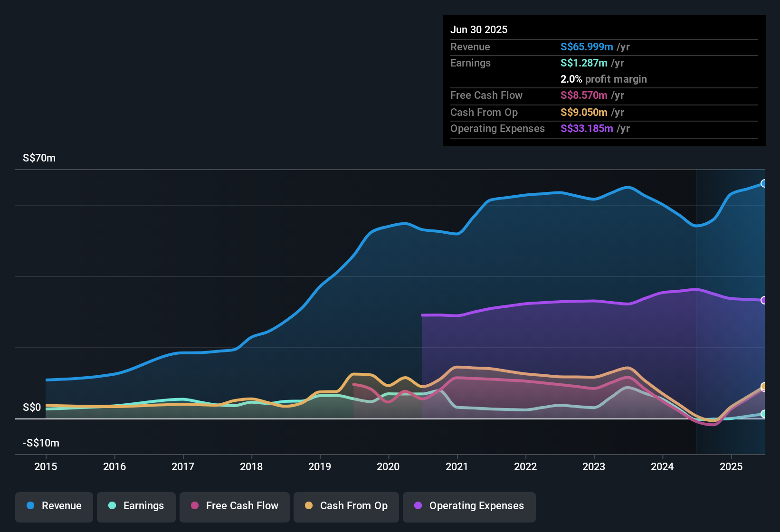Click the orange Cash From Op dot icon
Screen dimensions: 780x532
[x=308, y=506]
